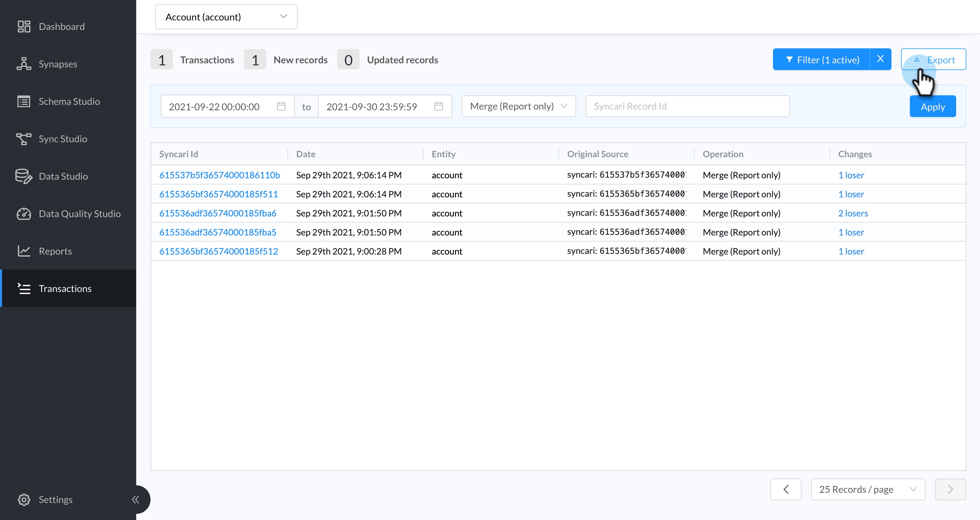Click the Synapses network icon
The image size is (980, 520).
(x=24, y=64)
